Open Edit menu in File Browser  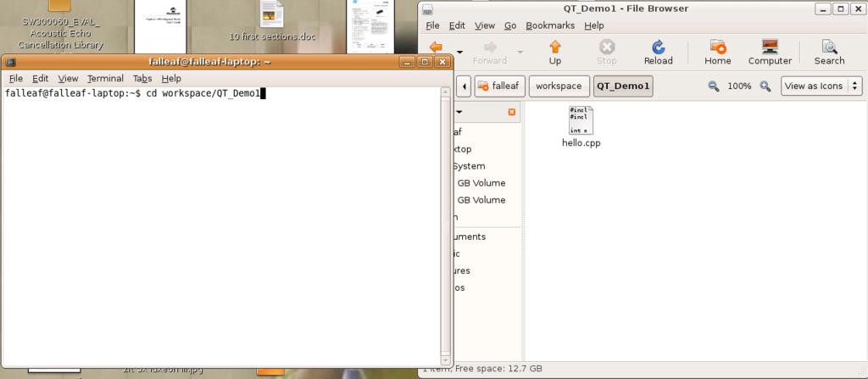[457, 25]
